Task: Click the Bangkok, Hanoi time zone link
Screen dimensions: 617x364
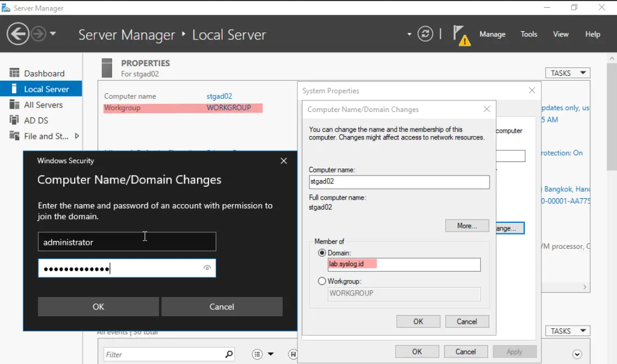Action: [x=566, y=189]
